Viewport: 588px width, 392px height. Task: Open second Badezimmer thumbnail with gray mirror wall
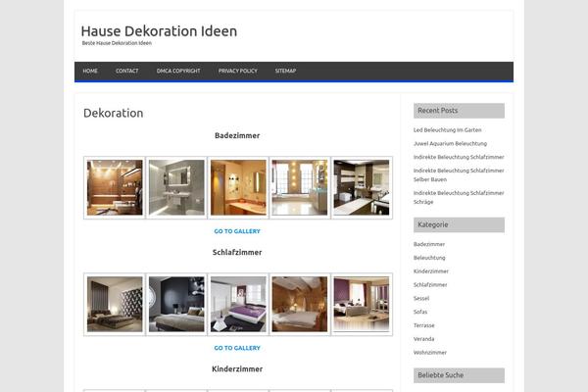point(176,187)
